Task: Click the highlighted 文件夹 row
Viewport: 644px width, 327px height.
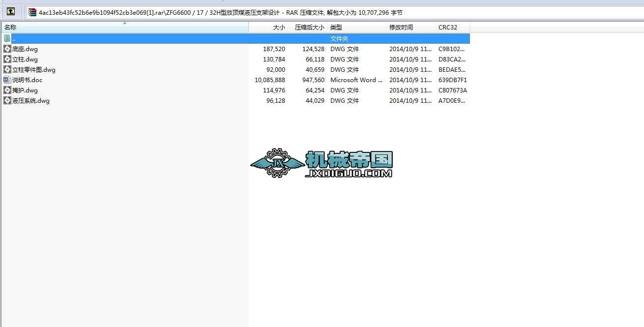Action: point(339,38)
